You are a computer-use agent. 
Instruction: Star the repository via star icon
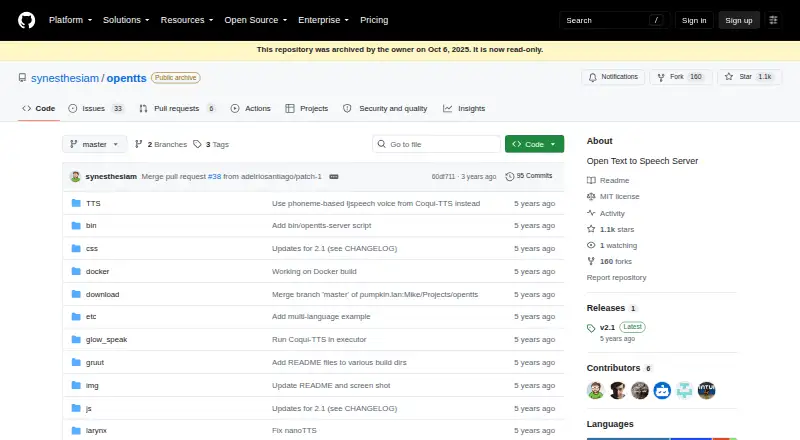pos(729,77)
